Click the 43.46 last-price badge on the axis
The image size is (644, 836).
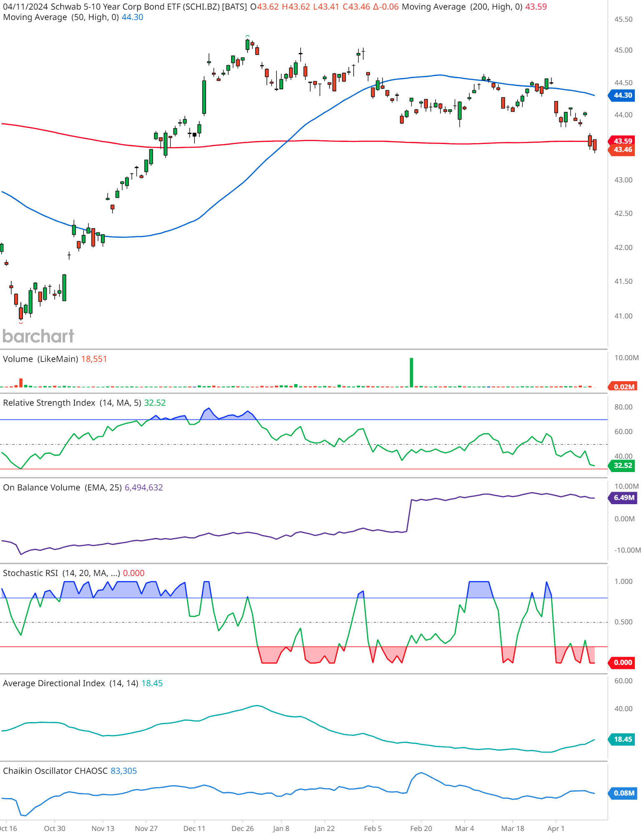(x=622, y=150)
